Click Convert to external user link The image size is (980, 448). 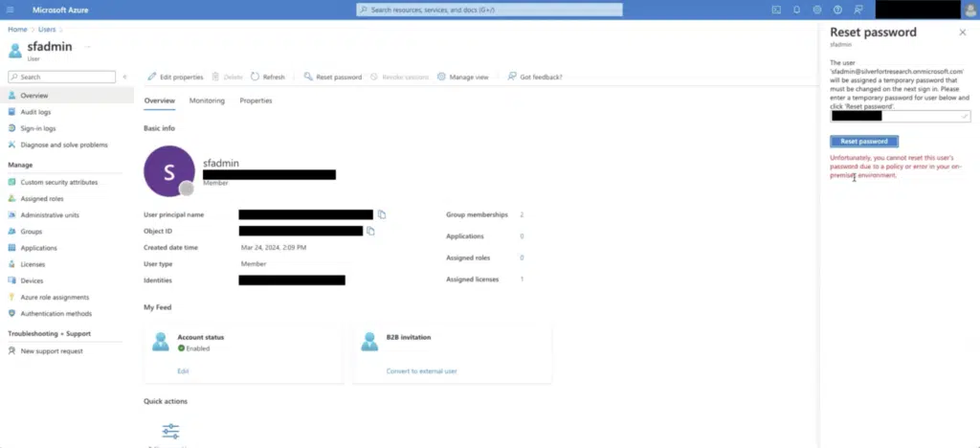[x=421, y=370]
